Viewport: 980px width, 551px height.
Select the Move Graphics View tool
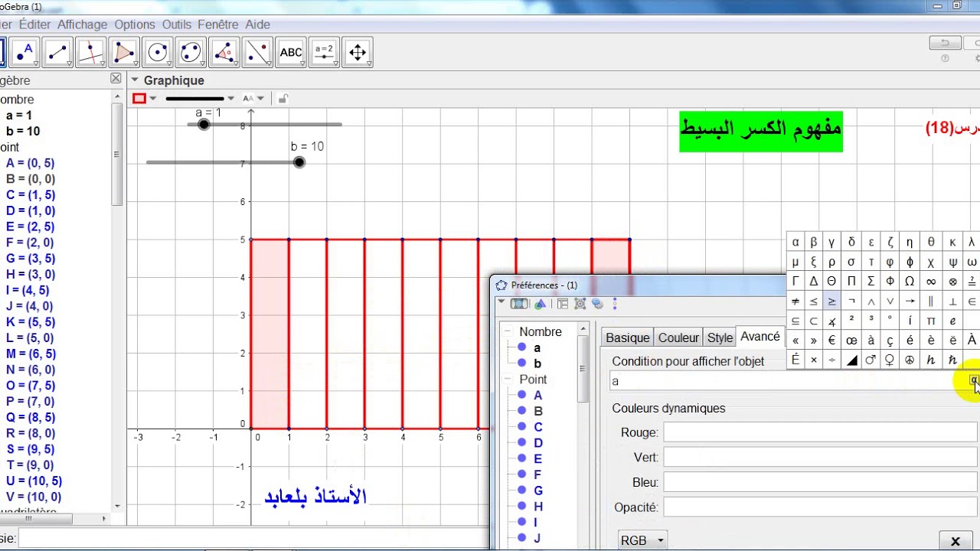pos(358,52)
